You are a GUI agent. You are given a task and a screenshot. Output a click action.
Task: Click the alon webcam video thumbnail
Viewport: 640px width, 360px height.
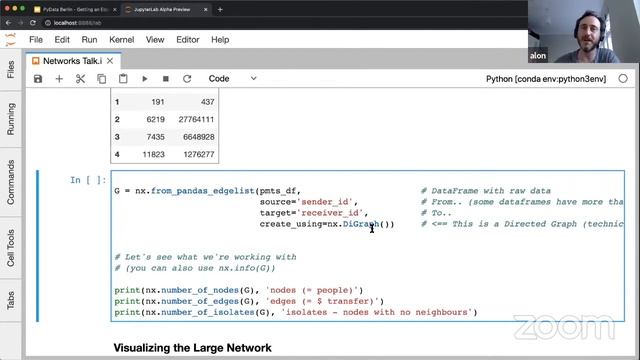(584, 31)
